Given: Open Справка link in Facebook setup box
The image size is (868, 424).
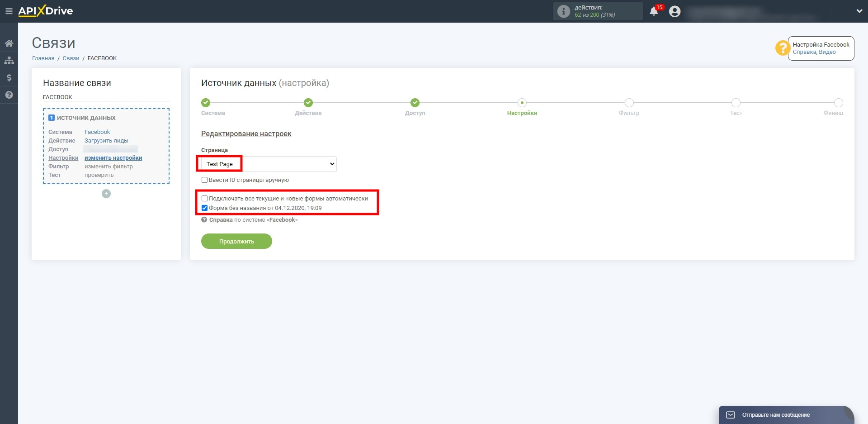Looking at the screenshot, I should click(804, 52).
